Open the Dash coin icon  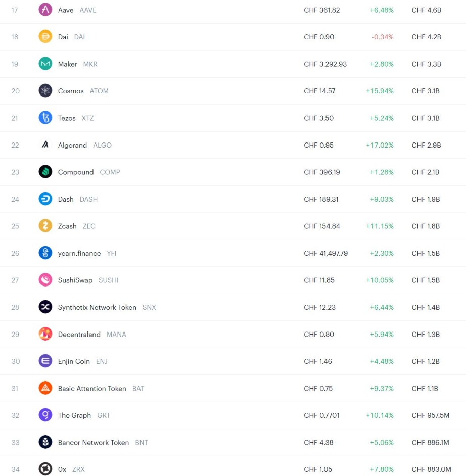coord(45,199)
